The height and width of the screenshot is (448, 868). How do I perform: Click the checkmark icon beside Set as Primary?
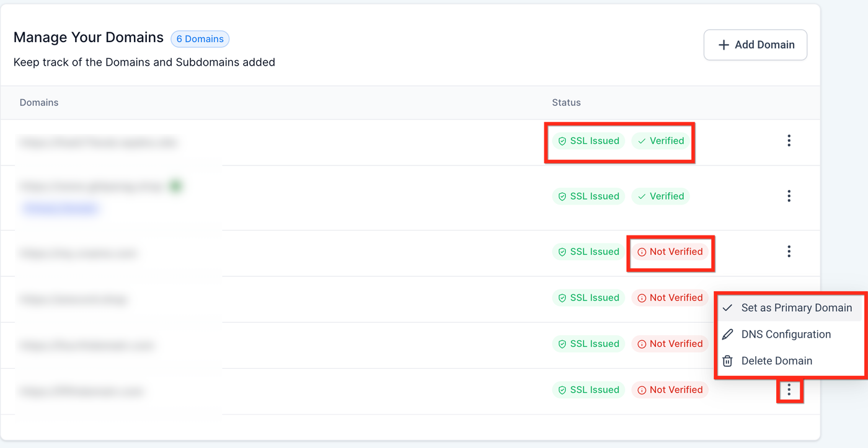(x=728, y=308)
